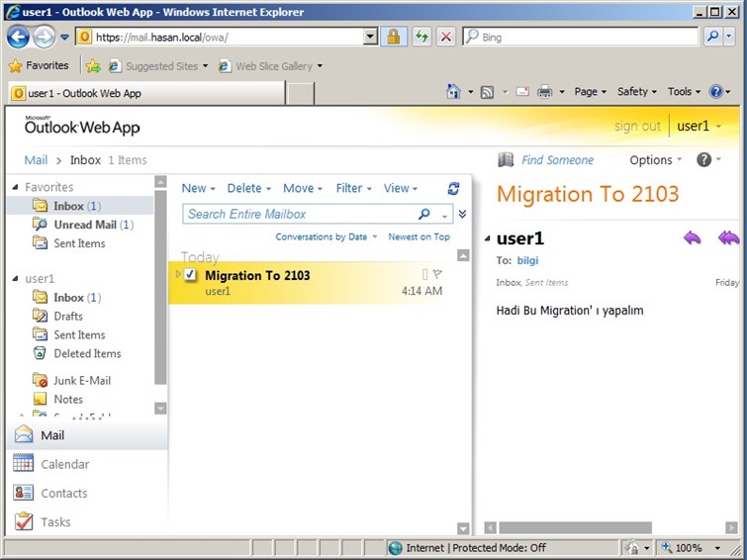Click the green Refresh page icon
The height and width of the screenshot is (560, 747).
click(x=421, y=37)
